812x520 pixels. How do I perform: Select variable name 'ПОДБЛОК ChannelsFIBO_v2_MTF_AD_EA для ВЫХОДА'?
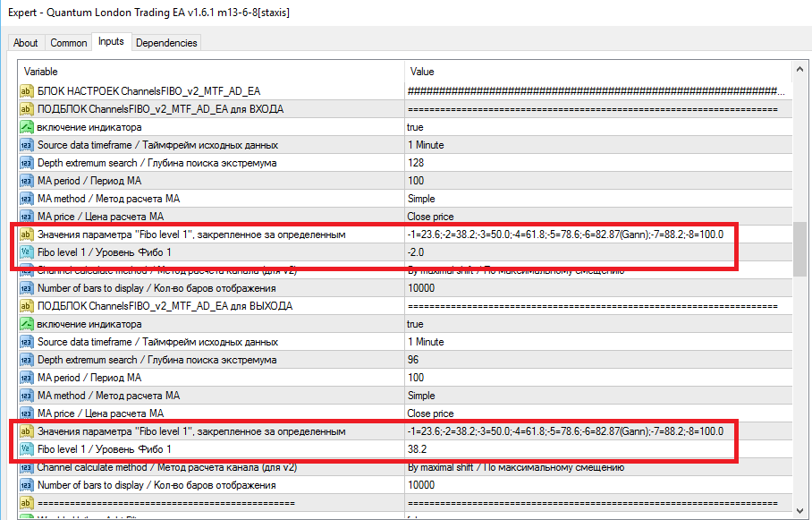pyautogui.click(x=165, y=306)
